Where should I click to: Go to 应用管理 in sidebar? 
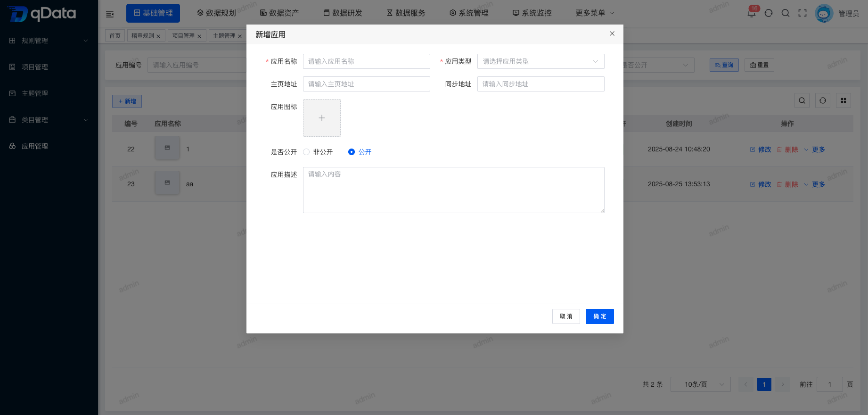click(49, 146)
